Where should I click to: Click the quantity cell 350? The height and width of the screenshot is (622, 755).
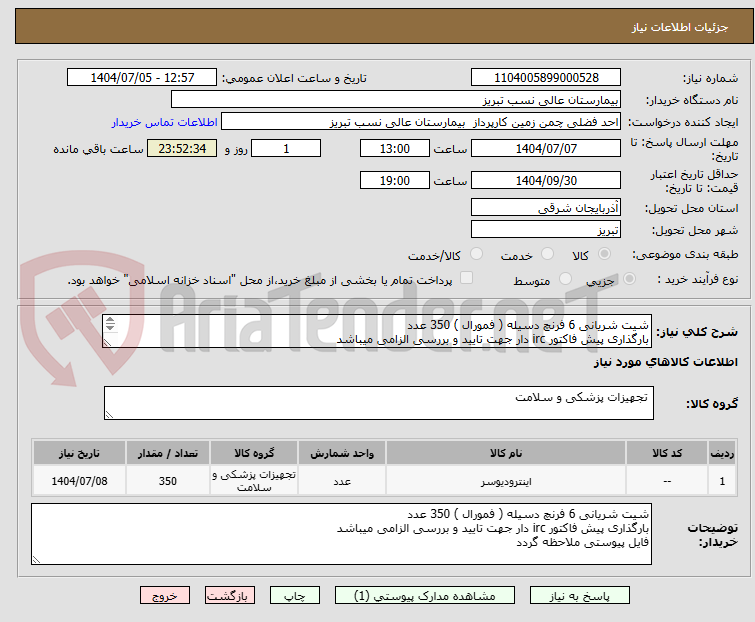[168, 481]
